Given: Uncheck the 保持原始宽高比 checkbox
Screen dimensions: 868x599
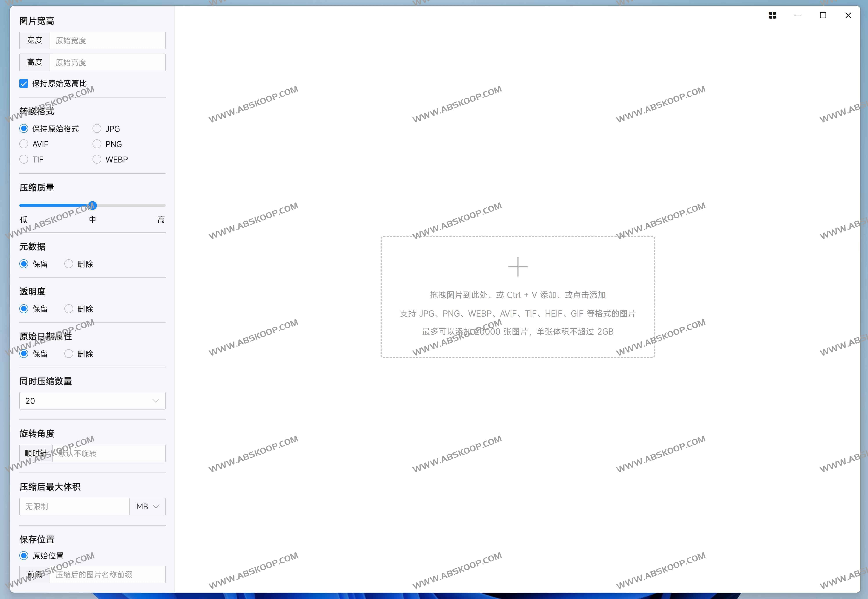Looking at the screenshot, I should [x=24, y=83].
